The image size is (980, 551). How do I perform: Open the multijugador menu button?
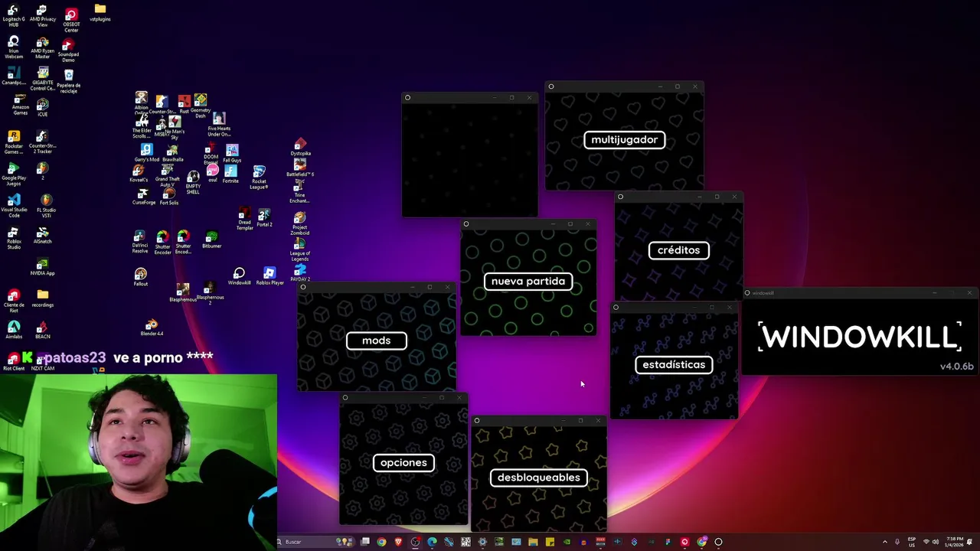(624, 139)
